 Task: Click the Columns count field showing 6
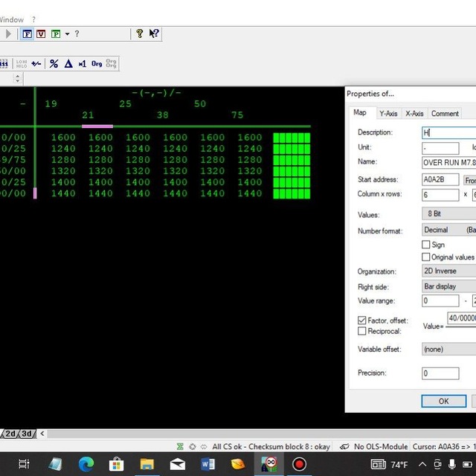tap(440, 195)
